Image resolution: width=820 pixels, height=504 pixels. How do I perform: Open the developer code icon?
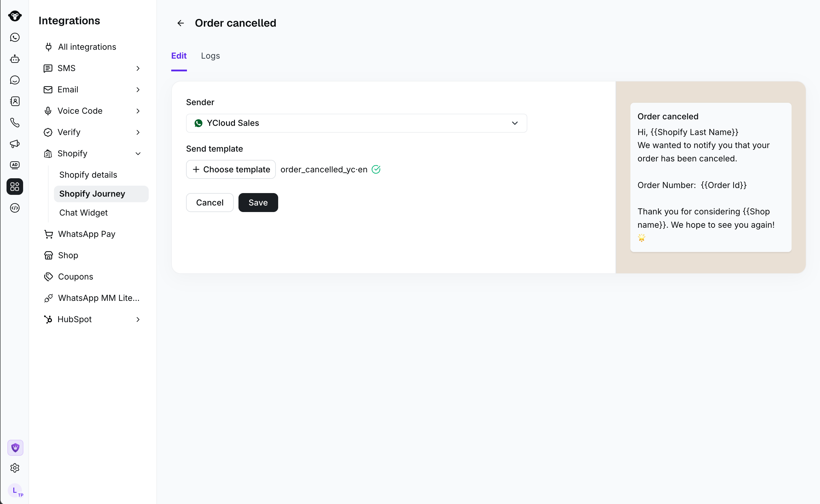[x=15, y=208]
